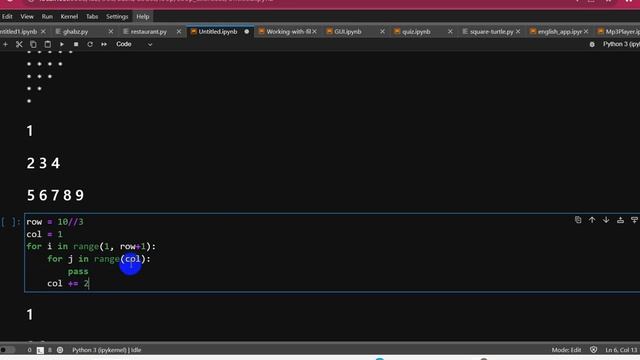
Task: Switch to the square-turtle.py tab
Action: pos(491,31)
